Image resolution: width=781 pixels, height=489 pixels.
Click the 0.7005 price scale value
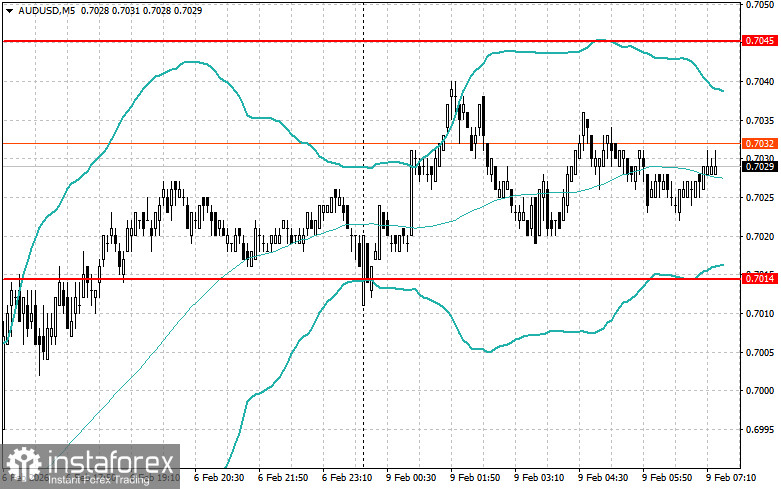pos(760,353)
